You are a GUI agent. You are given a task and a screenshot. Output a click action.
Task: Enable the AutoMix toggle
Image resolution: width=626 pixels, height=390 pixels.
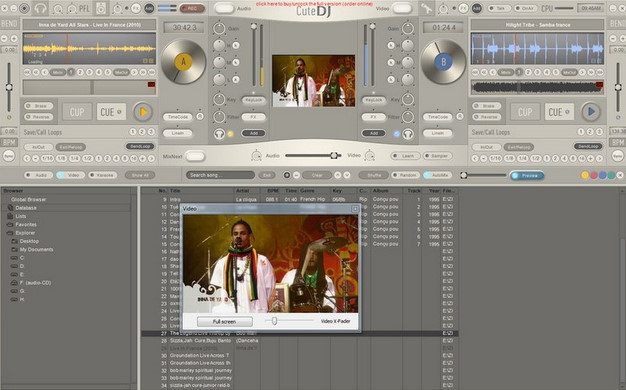[438, 175]
